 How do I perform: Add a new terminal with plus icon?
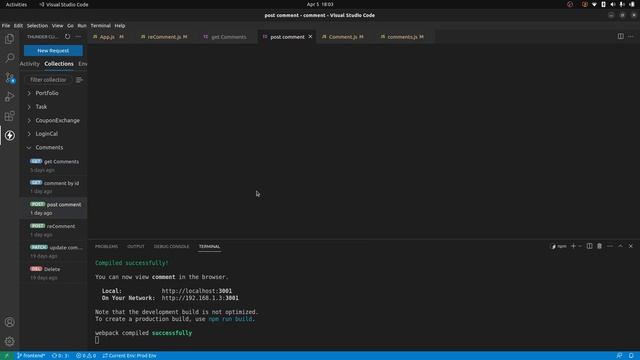tap(573, 246)
